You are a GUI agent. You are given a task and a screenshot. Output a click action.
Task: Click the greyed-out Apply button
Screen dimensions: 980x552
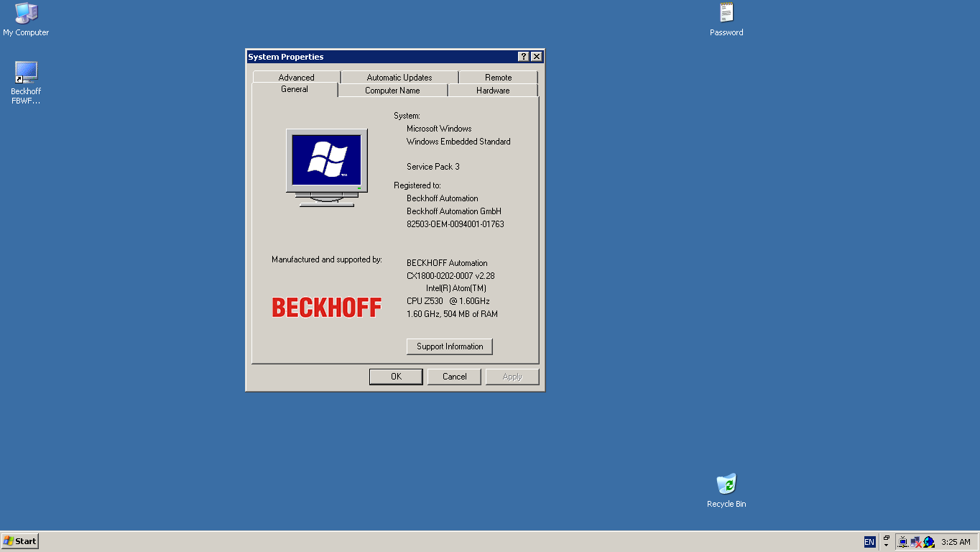(x=512, y=377)
